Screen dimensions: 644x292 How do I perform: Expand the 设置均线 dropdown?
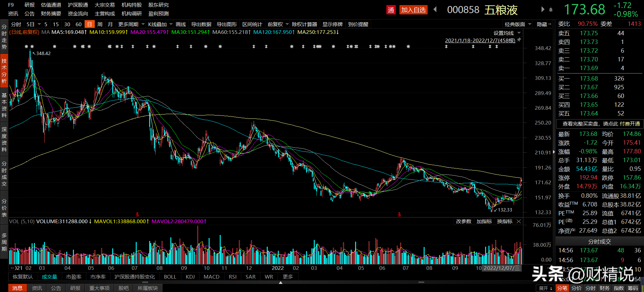(x=507, y=33)
